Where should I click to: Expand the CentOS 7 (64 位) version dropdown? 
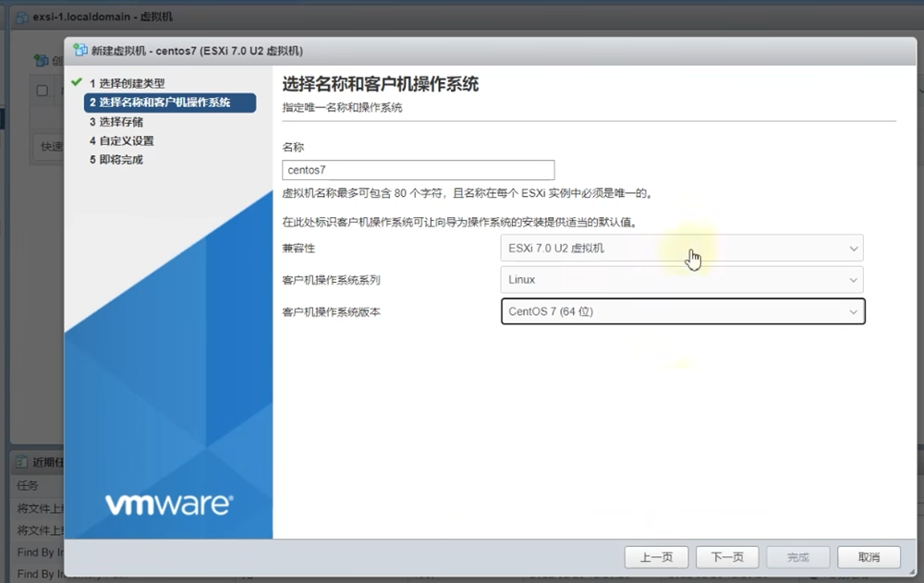pyautogui.click(x=683, y=311)
